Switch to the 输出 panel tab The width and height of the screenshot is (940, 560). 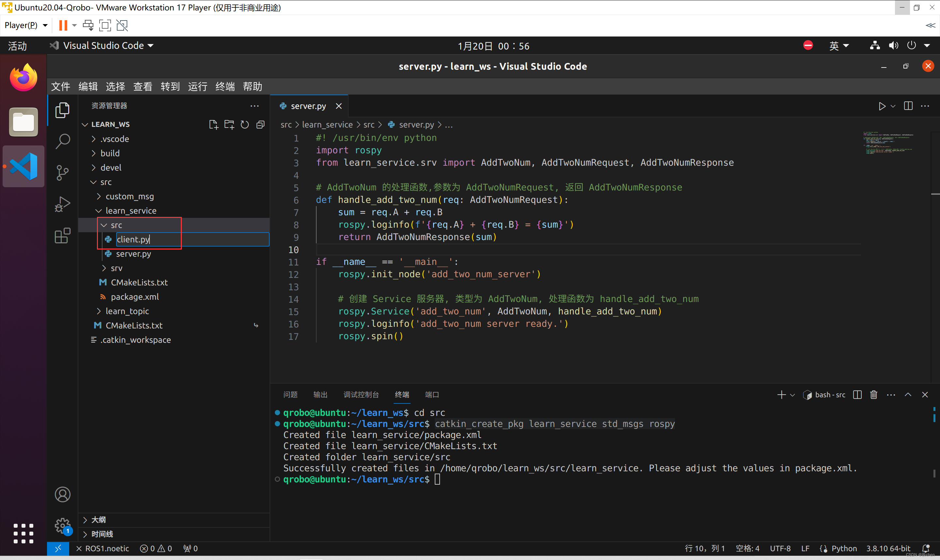[321, 395]
